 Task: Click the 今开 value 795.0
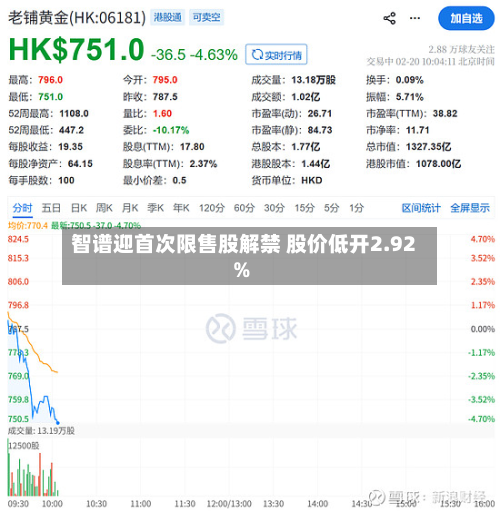click(x=165, y=80)
